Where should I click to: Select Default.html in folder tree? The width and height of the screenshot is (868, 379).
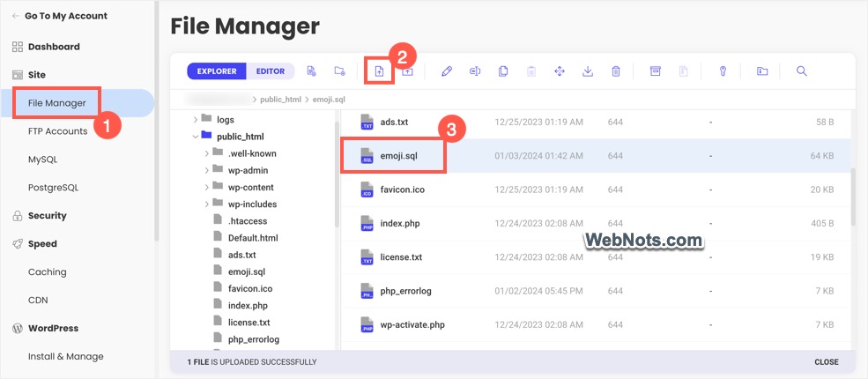pos(253,238)
